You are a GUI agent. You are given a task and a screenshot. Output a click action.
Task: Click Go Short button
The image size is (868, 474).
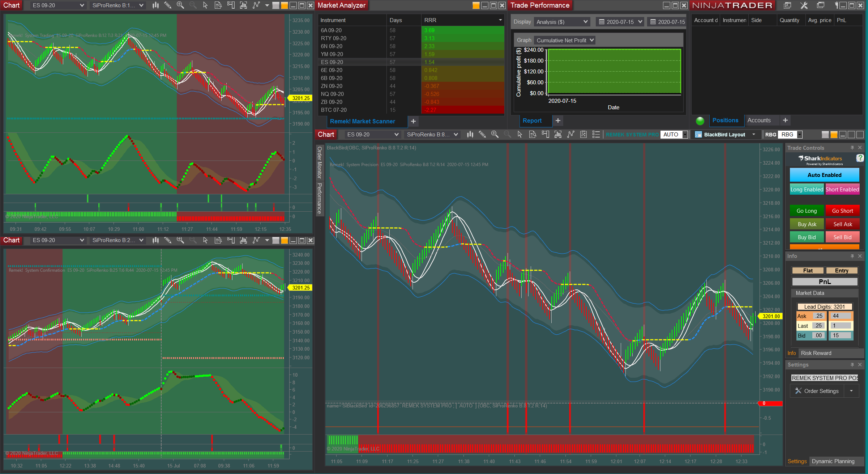point(842,211)
